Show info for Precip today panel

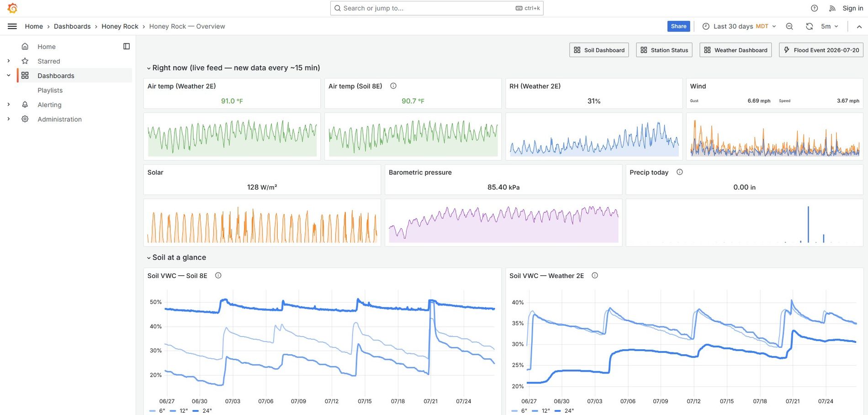click(680, 172)
